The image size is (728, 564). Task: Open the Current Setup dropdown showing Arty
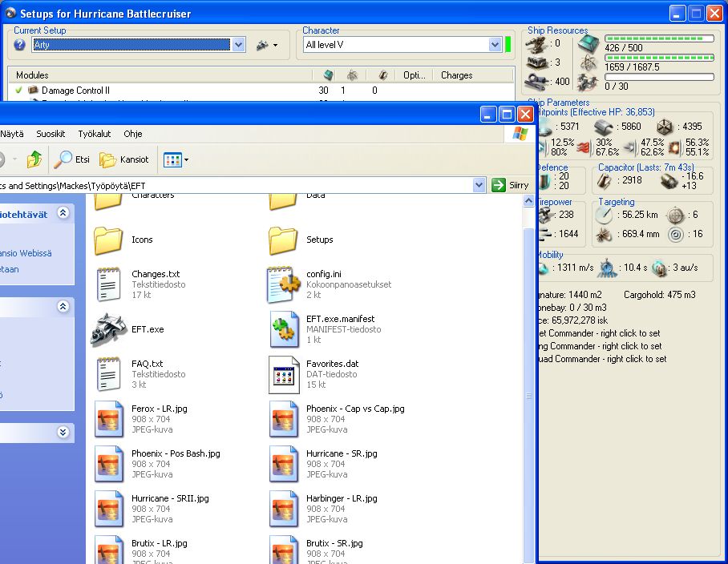(239, 45)
